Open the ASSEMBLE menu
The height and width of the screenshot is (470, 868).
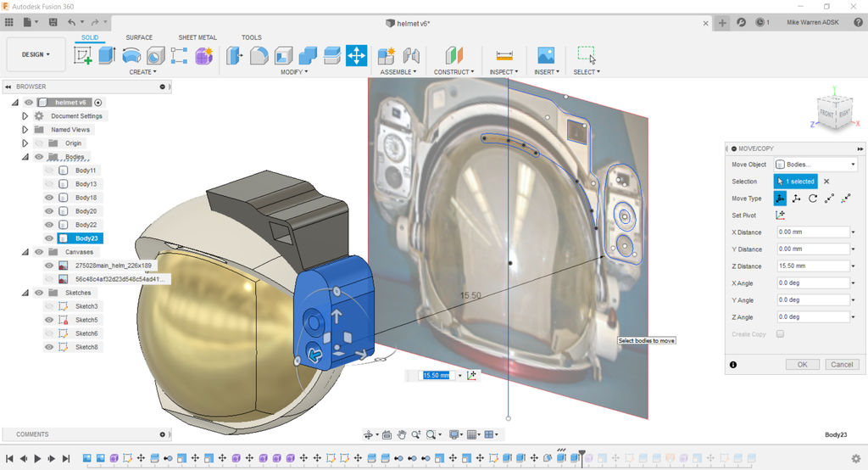click(398, 72)
